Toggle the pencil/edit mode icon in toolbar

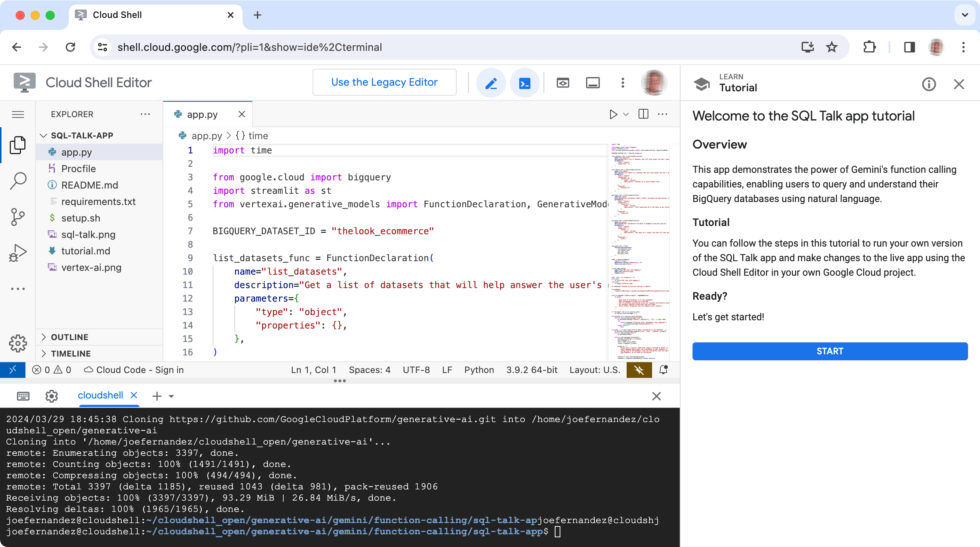click(491, 82)
